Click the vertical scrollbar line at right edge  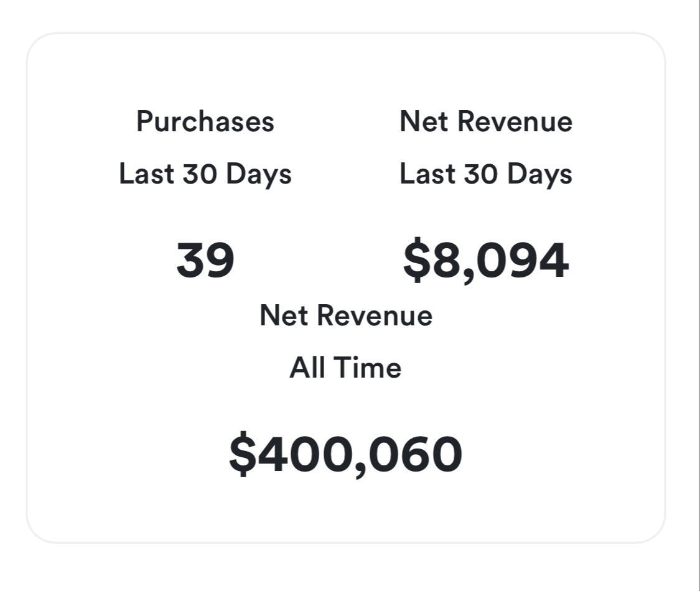tap(699, 295)
